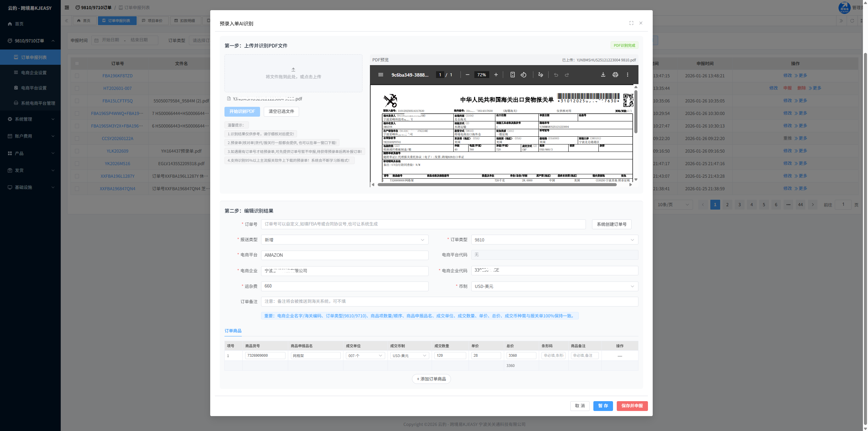Open the 订单类型 9810 dropdown
The width and height of the screenshot is (868, 431).
click(x=554, y=240)
